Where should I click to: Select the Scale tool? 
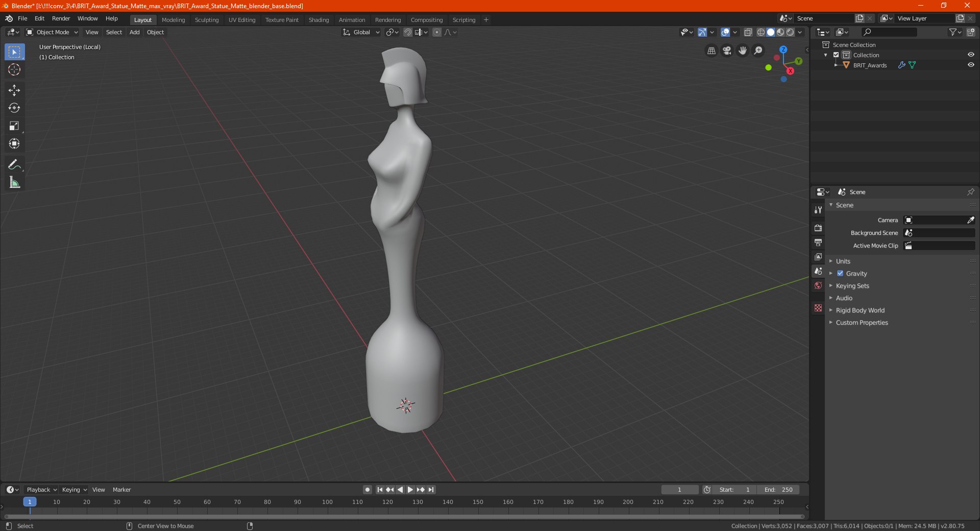[x=14, y=126]
